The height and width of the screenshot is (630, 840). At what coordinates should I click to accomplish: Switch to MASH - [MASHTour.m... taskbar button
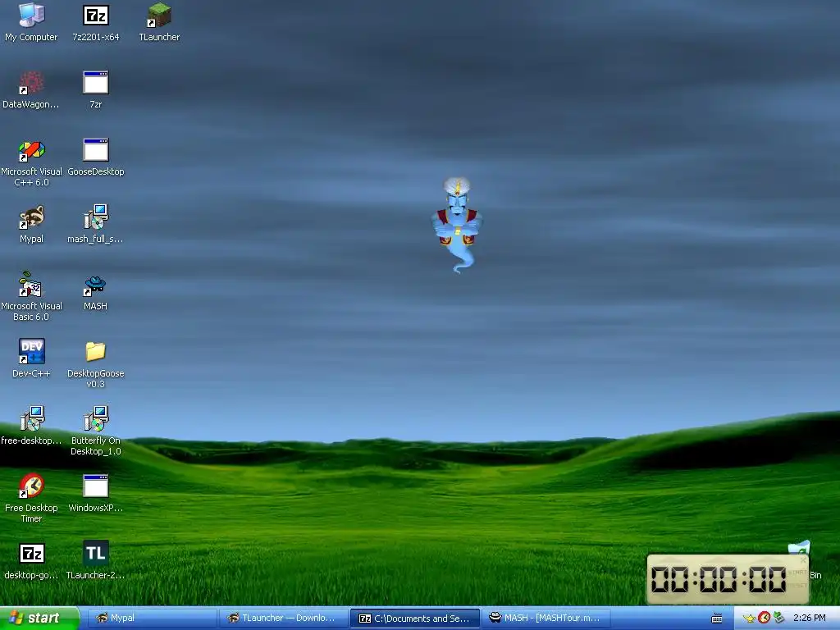coord(546,619)
